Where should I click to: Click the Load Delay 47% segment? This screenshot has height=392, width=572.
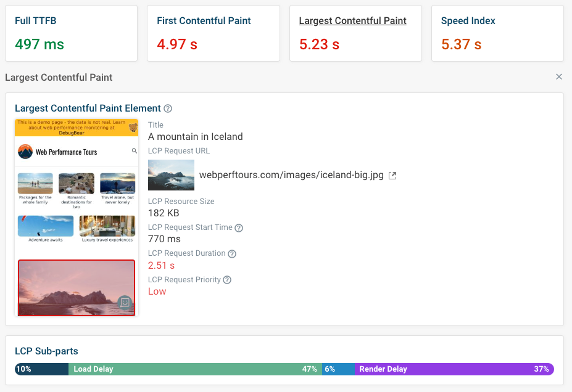point(195,369)
